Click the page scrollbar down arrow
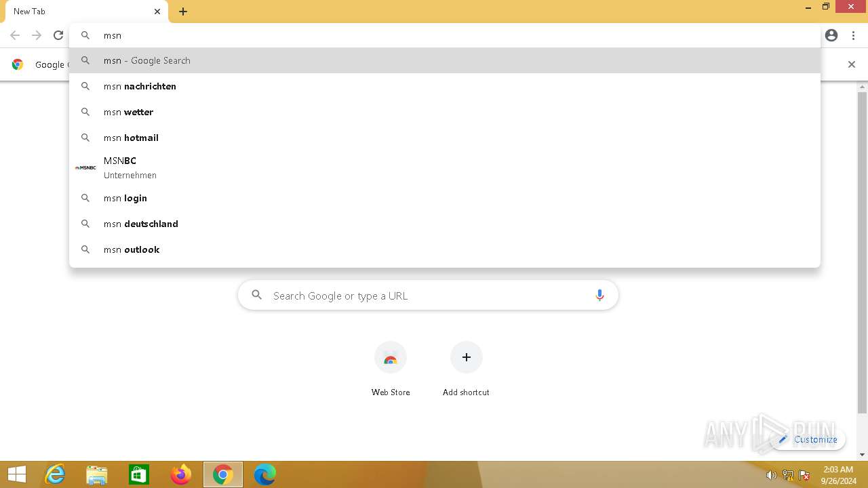This screenshot has height=488, width=868. point(863,455)
